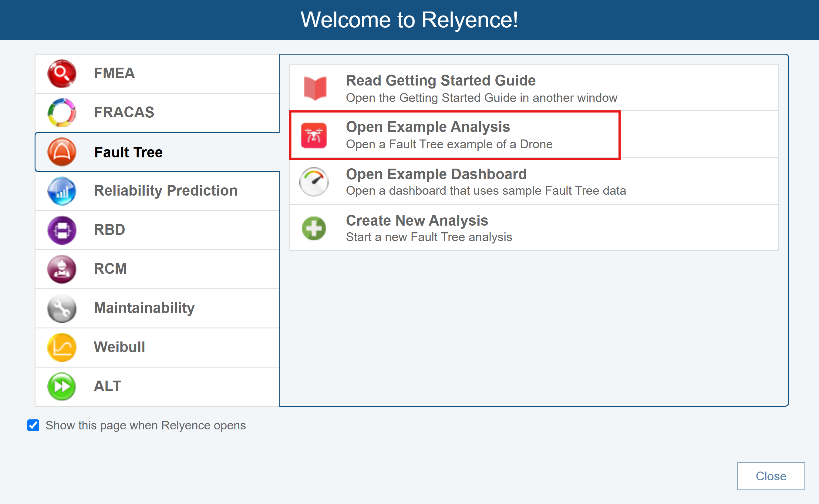This screenshot has height=504, width=819.
Task: Click the green plus new analysis icon
Action: (314, 228)
